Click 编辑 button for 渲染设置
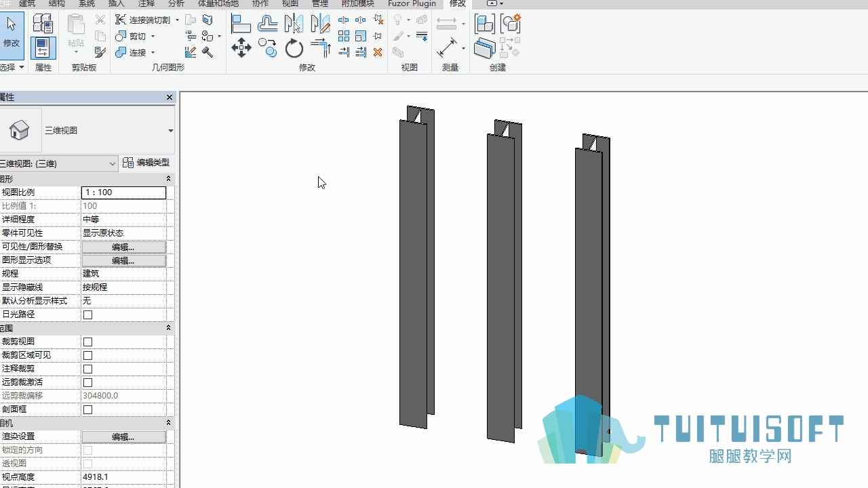 [x=123, y=436]
